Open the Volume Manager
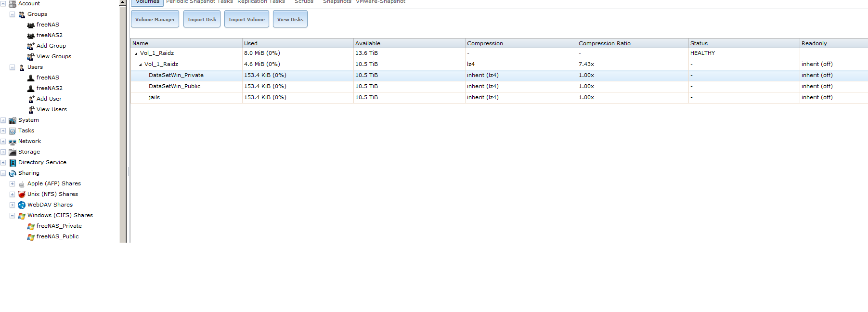 [155, 19]
